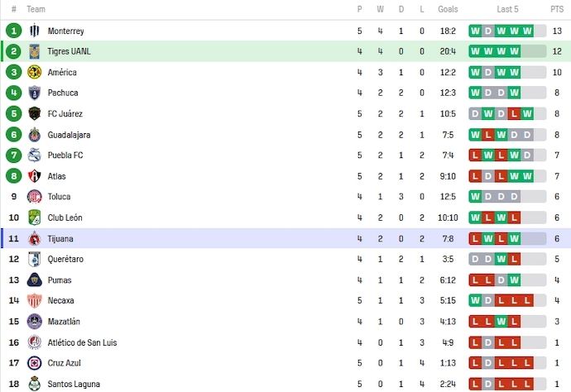Click the Cruz Azul team badge
The image size is (571, 392).
[x=34, y=363]
